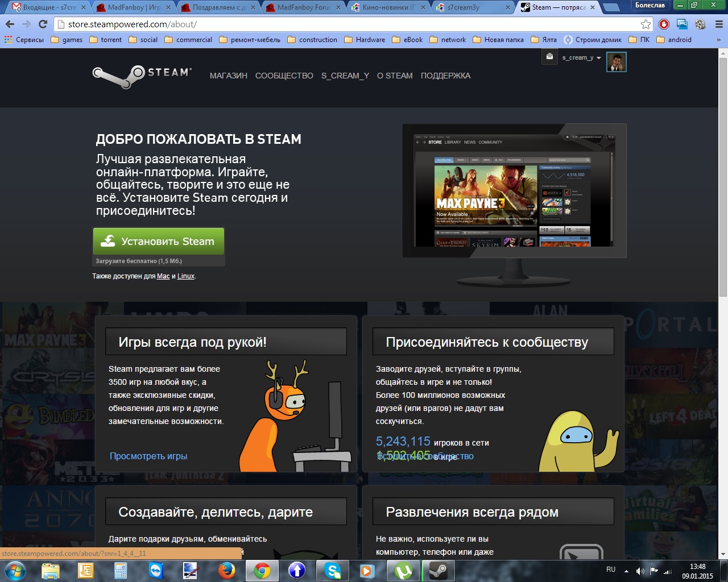The height and width of the screenshot is (582, 728).
Task: Click the address bar URL field
Action: pyautogui.click(x=341, y=24)
